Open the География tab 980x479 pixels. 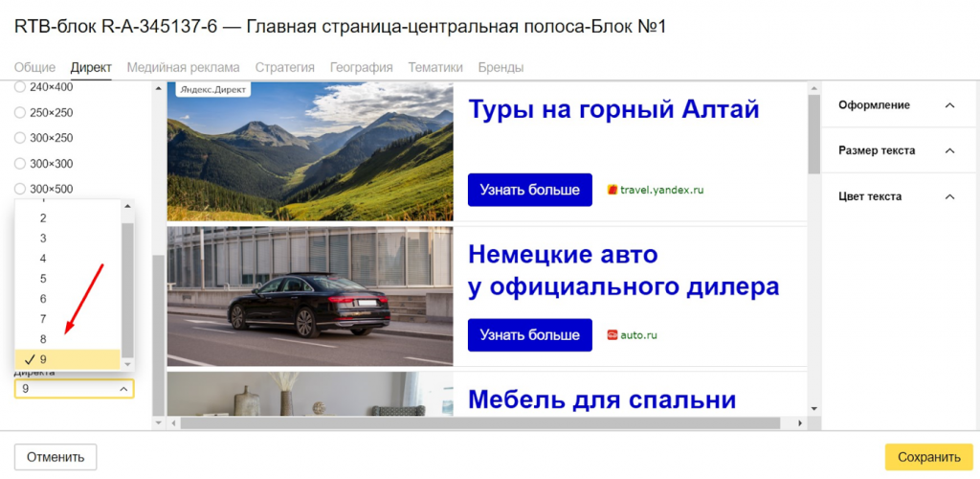[x=361, y=67]
